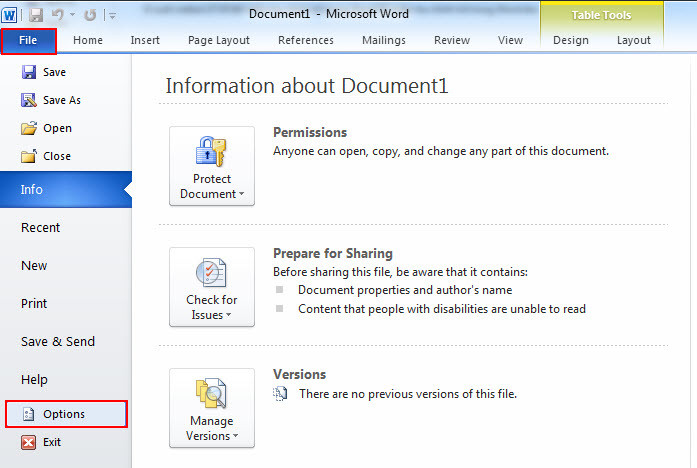Click the Save icon in Quick Access Toolbar
697x468 pixels.
coord(36,15)
